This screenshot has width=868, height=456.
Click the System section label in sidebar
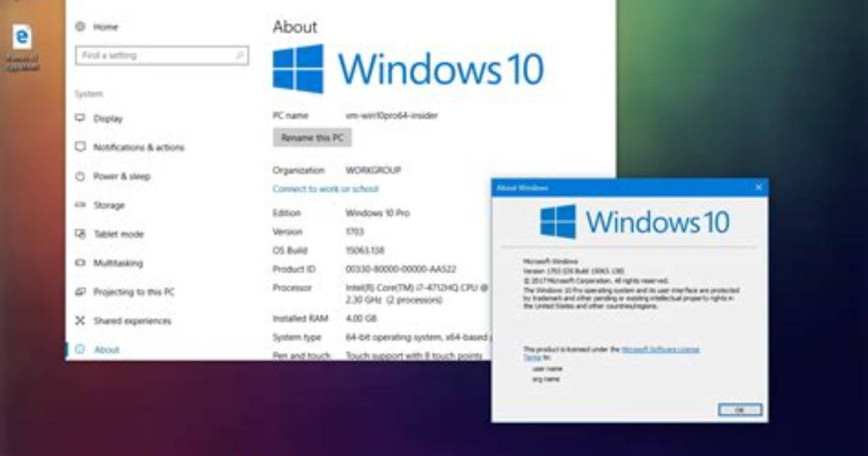(89, 94)
